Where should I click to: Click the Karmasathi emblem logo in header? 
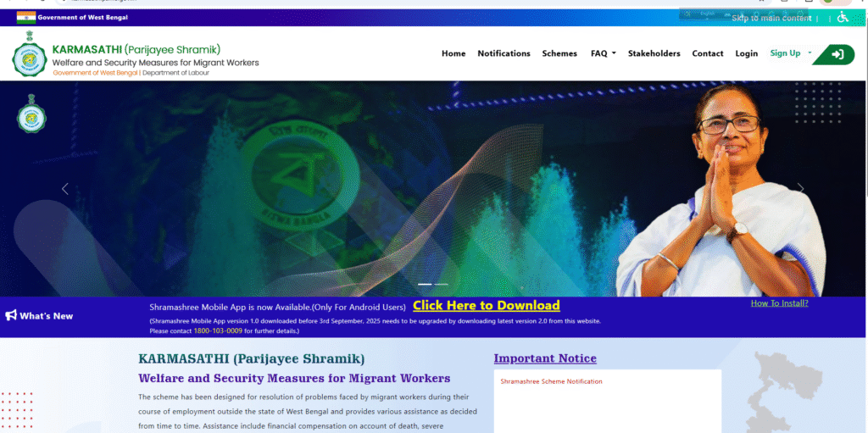point(30,53)
